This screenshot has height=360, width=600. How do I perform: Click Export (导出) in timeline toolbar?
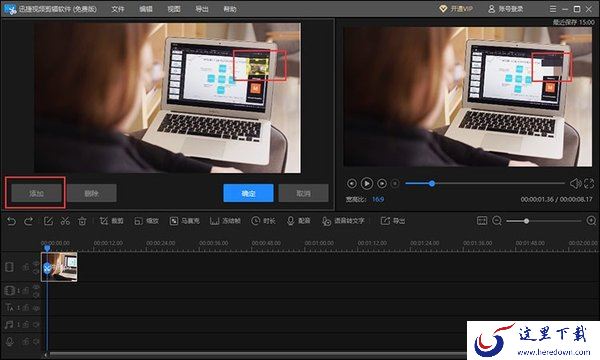tap(393, 221)
